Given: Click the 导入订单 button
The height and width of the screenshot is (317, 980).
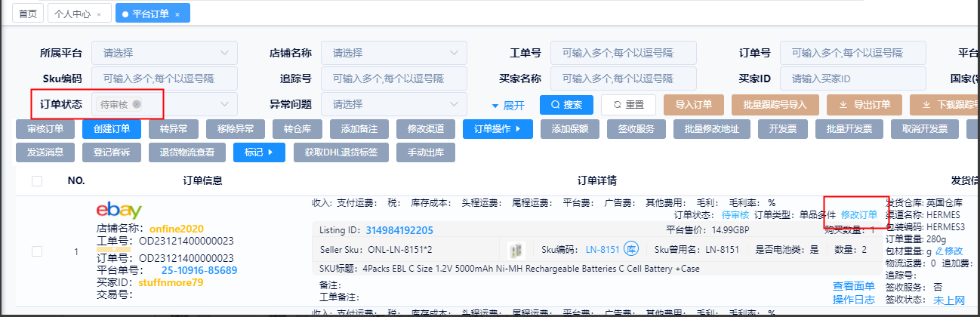Looking at the screenshot, I should 694,105.
